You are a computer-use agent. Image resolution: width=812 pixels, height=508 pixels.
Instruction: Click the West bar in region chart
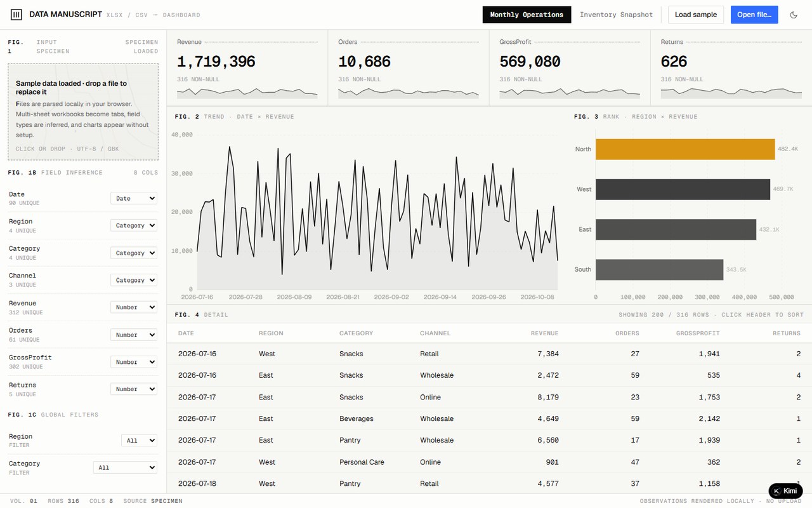[x=683, y=189]
